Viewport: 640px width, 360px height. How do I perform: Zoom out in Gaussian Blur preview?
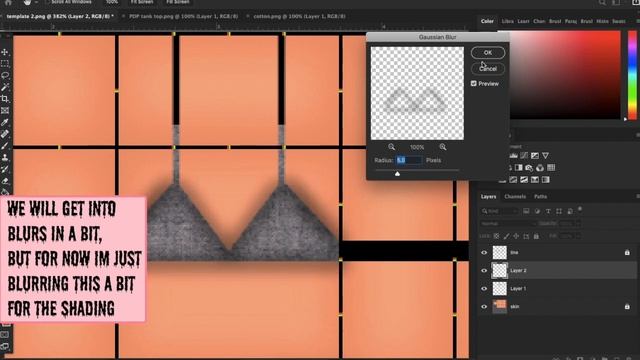click(391, 147)
